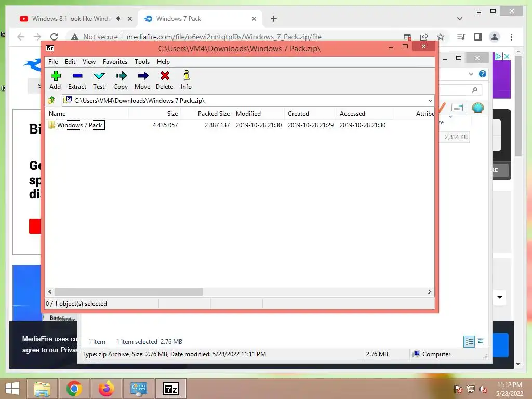This screenshot has width=532, height=399.
Task: Open the File menu
Action: (x=53, y=62)
